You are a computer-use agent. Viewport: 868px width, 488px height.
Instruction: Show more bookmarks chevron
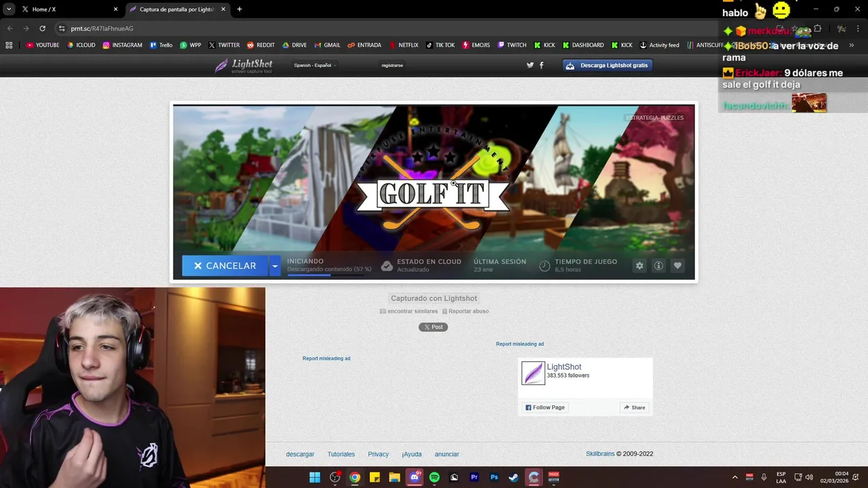click(x=852, y=45)
